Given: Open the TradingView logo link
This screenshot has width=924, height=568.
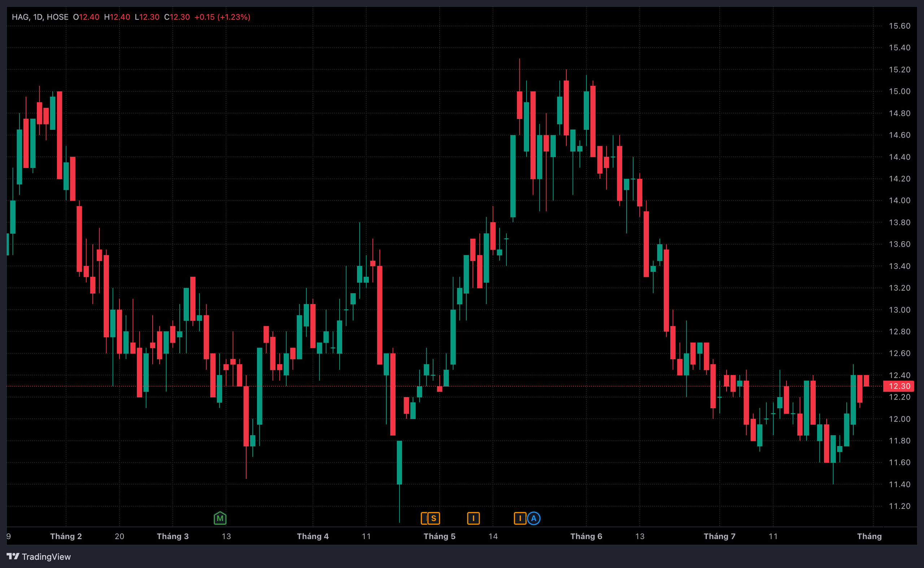Looking at the screenshot, I should click(x=39, y=556).
